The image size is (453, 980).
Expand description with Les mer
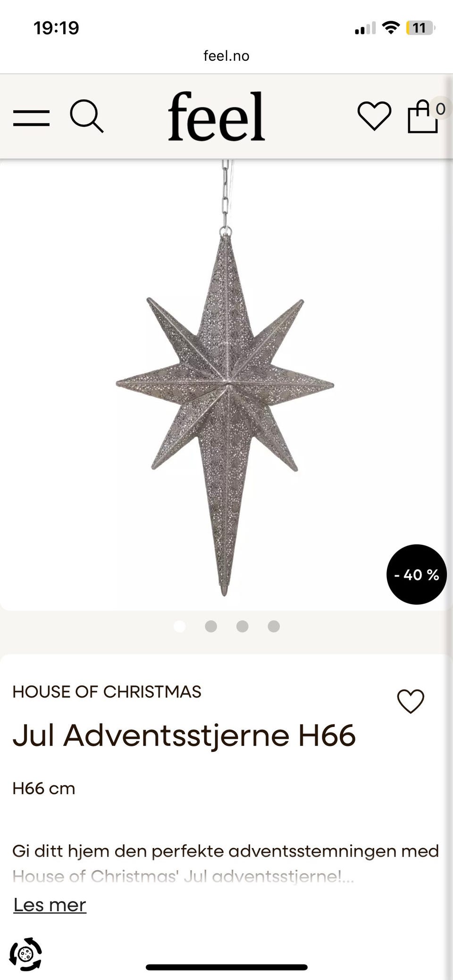coord(50,905)
